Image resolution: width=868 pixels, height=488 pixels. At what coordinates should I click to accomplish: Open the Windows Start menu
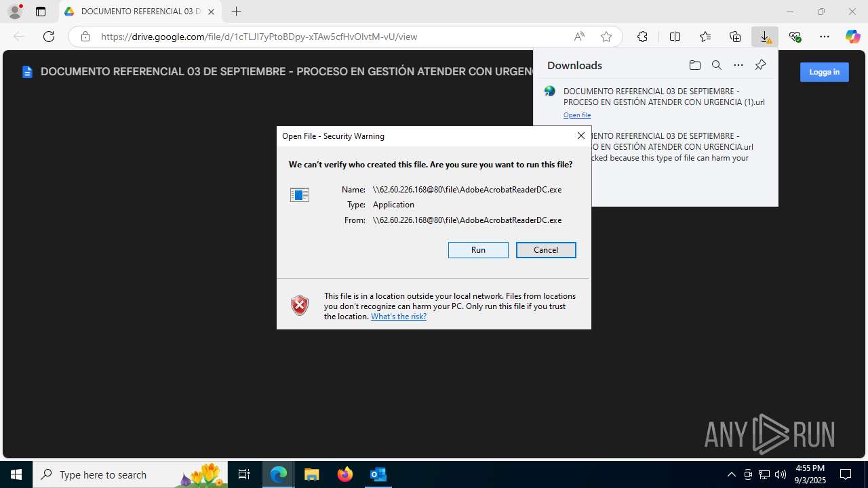(16, 474)
